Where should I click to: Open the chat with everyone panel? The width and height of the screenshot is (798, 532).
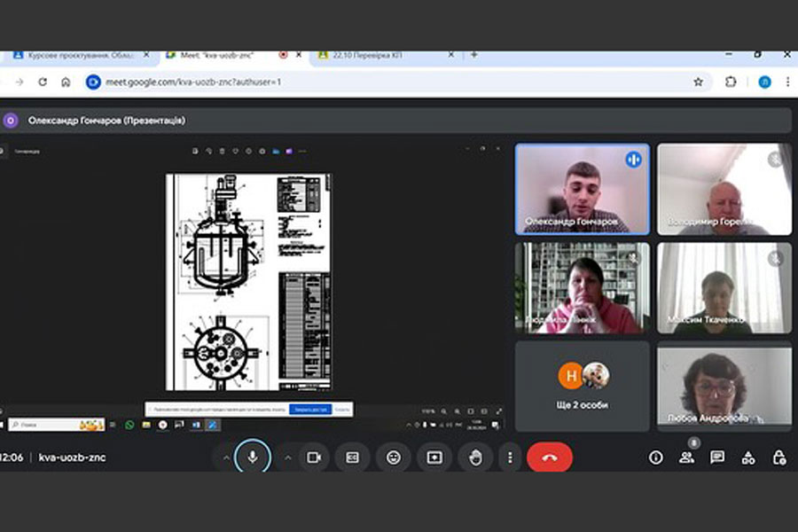[717, 458]
